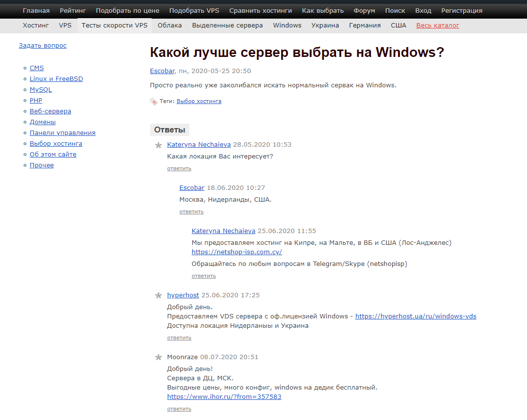This screenshot has width=527, height=420.
Task: Click the asterisk icon beside Moonraze's answer
Action: point(158,358)
